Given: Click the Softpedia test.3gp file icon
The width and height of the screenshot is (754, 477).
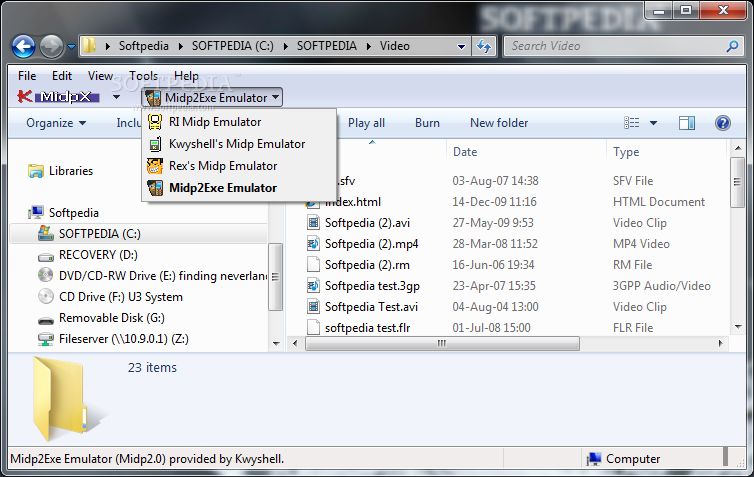Looking at the screenshot, I should (313, 286).
